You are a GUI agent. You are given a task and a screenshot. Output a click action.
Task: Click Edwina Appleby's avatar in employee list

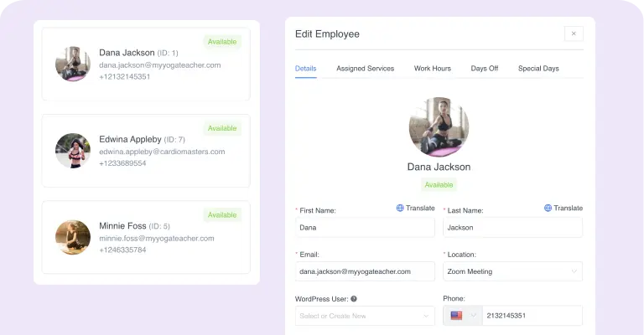click(73, 151)
